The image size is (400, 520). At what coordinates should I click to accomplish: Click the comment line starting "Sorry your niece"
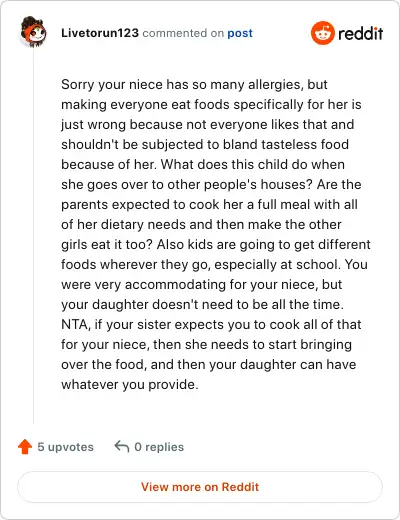pos(194,85)
